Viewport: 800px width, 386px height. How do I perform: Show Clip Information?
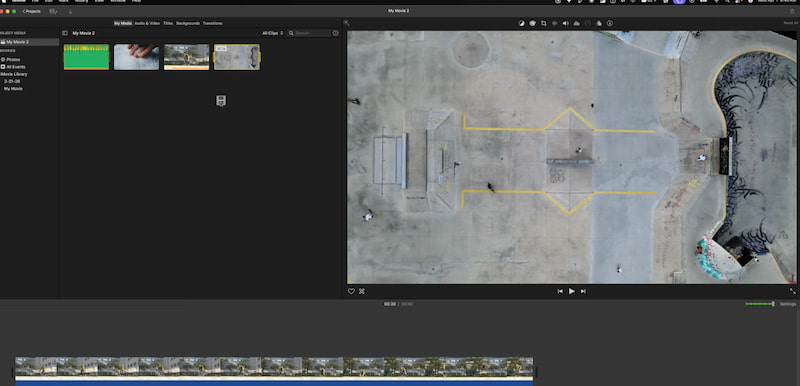coord(610,23)
